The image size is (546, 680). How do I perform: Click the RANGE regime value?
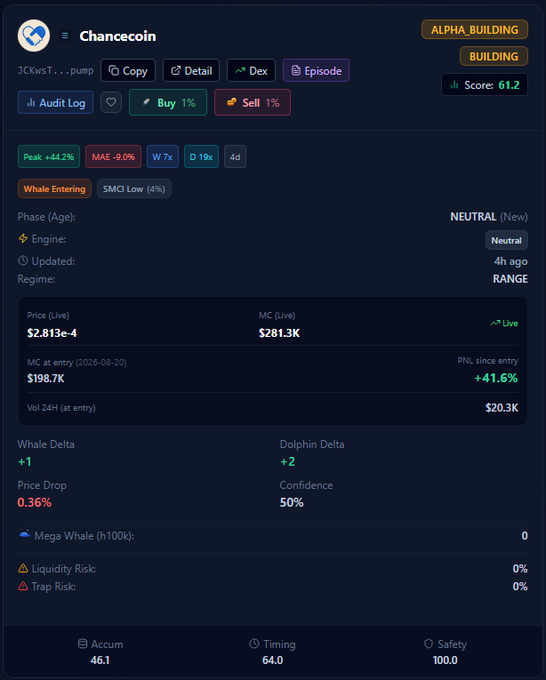pyautogui.click(x=510, y=279)
